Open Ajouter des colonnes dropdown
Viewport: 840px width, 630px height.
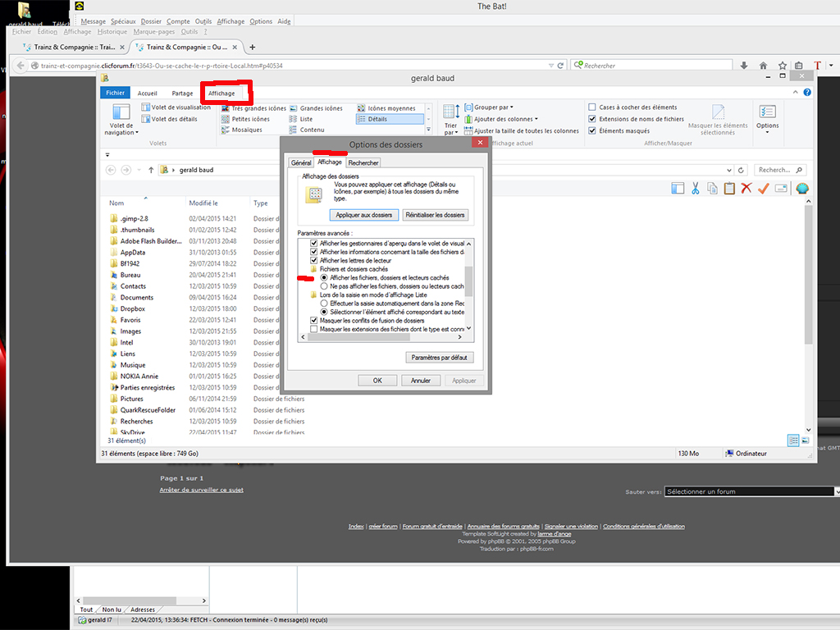click(501, 119)
